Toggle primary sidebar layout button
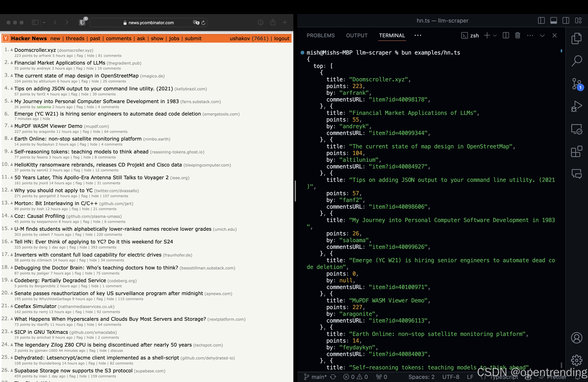This screenshot has width=588, height=382. point(541,21)
